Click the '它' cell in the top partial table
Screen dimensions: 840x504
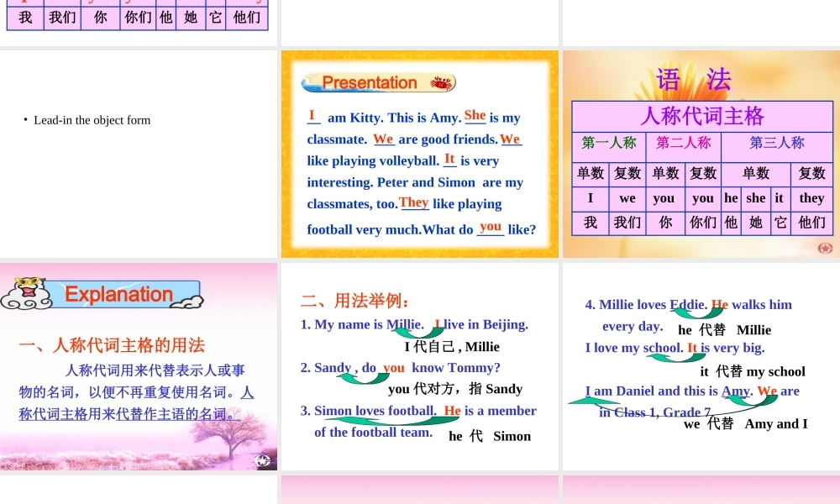click(x=215, y=17)
